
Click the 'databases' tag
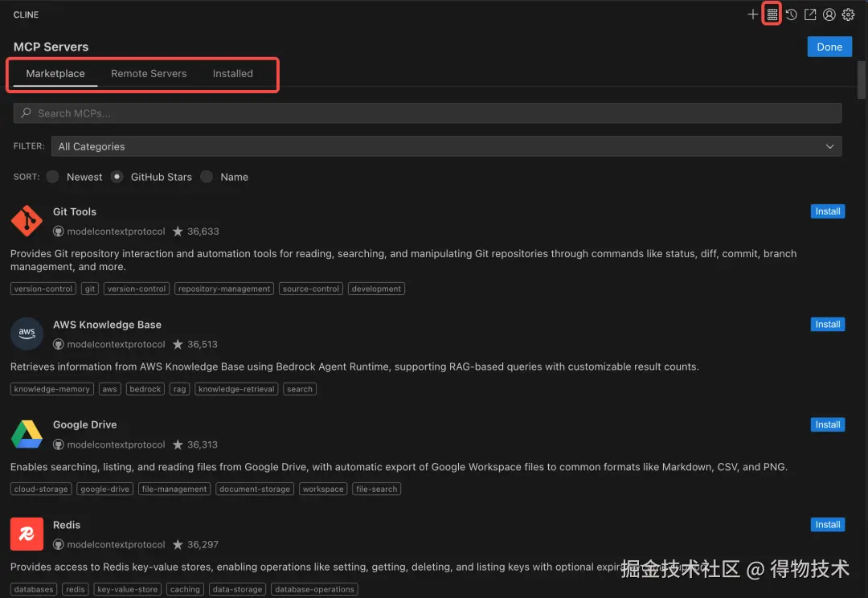[34, 589]
